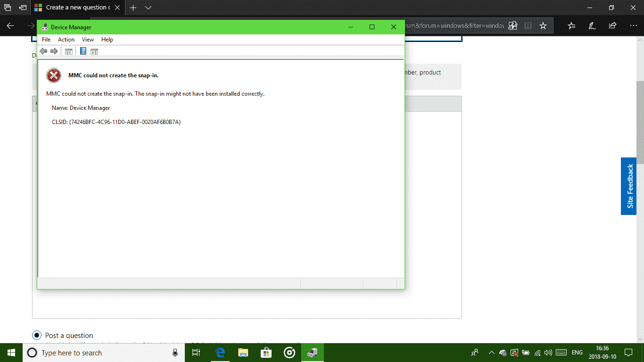Maximize the Device Manager window
This screenshot has height=362, width=644.
click(372, 27)
